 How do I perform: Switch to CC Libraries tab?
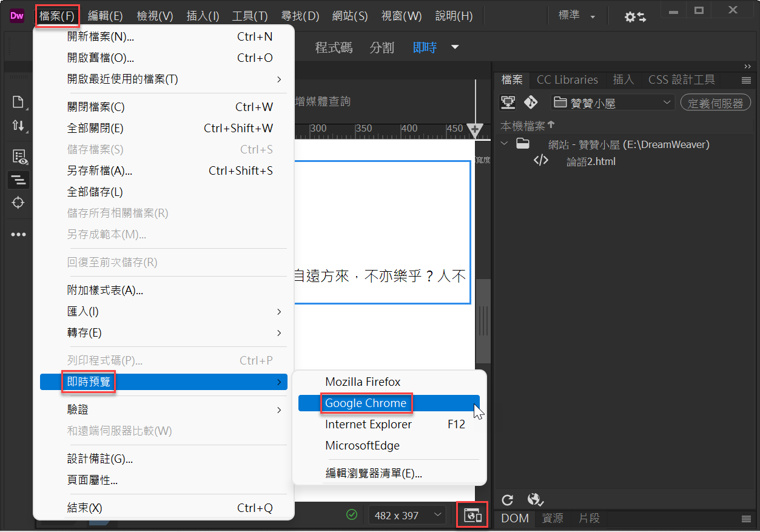tap(567, 79)
